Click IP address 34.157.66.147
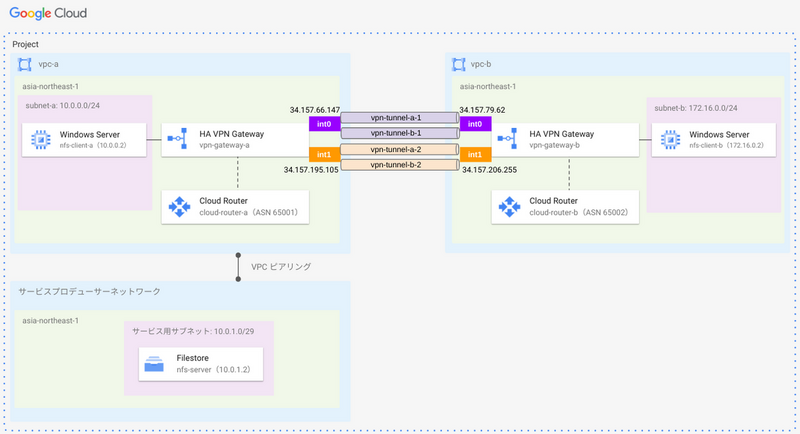 [x=315, y=110]
